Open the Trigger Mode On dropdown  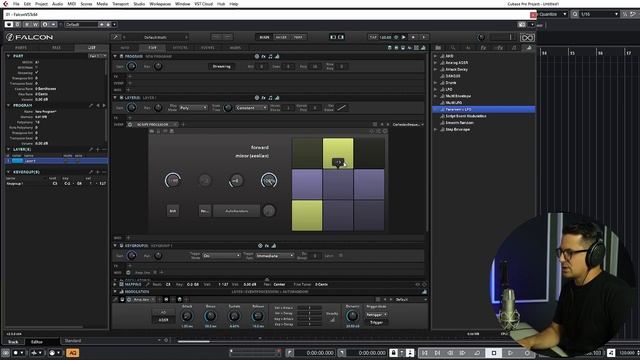(222, 256)
